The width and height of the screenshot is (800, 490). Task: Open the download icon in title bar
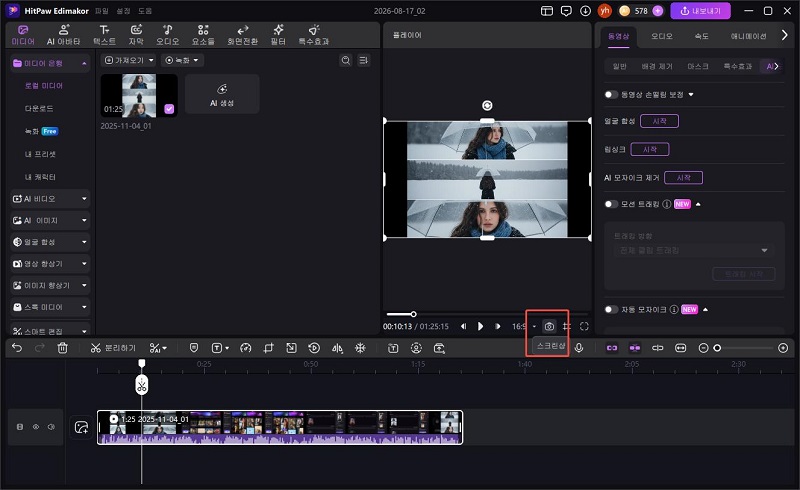tap(585, 11)
